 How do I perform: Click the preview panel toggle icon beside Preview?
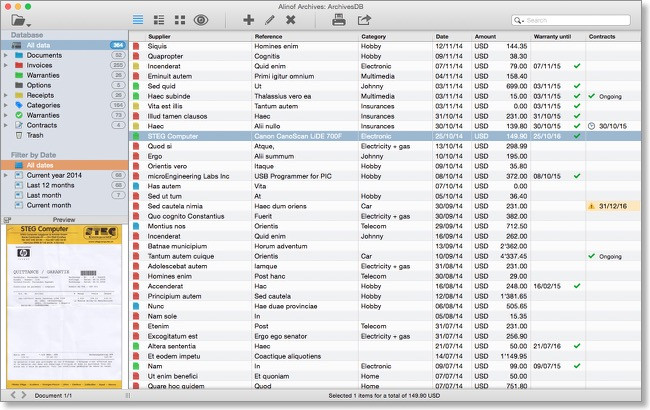[7, 220]
